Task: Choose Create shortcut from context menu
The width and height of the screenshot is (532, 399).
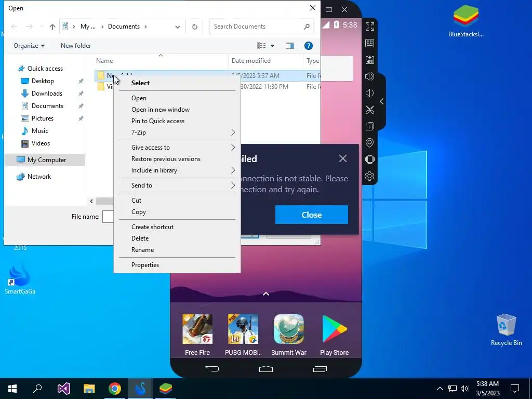Action: (x=177, y=227)
